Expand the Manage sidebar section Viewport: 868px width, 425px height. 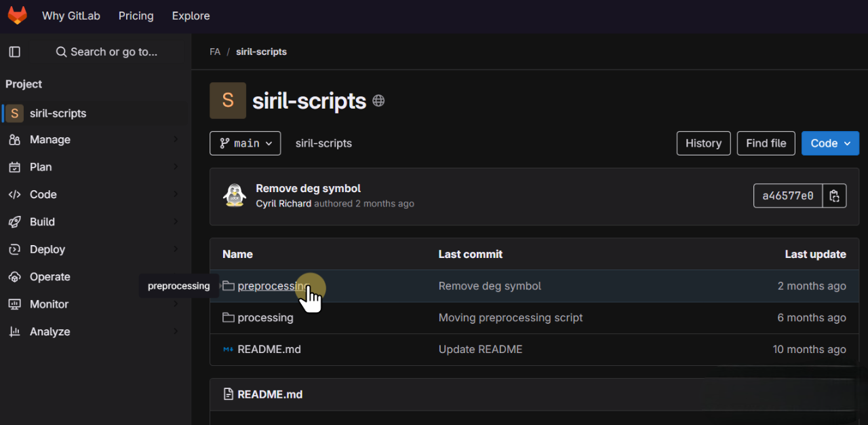[x=50, y=139]
